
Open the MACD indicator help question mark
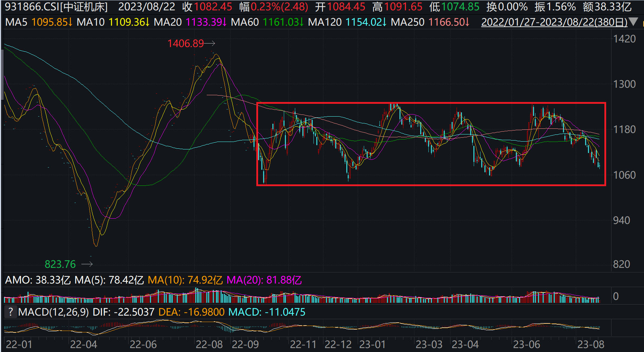[11, 312]
